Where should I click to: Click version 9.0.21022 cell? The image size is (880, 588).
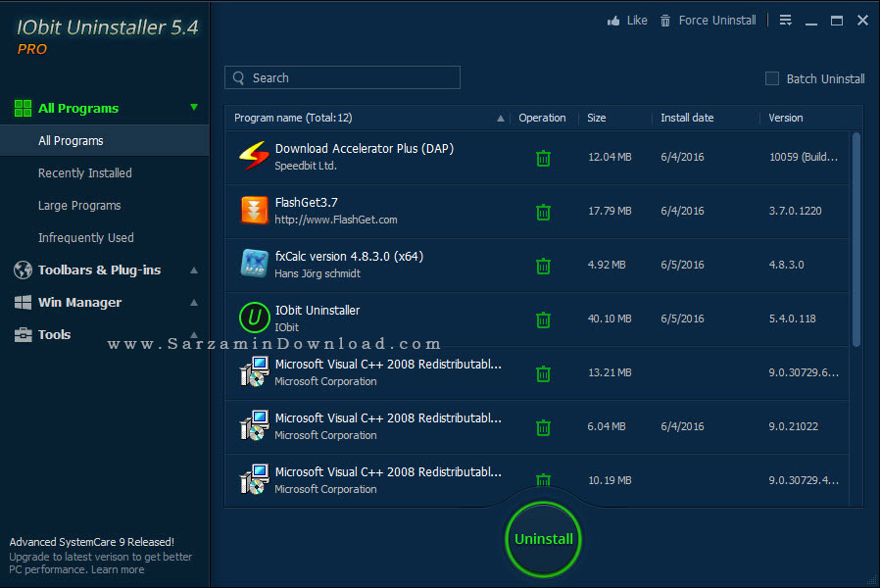(x=793, y=426)
